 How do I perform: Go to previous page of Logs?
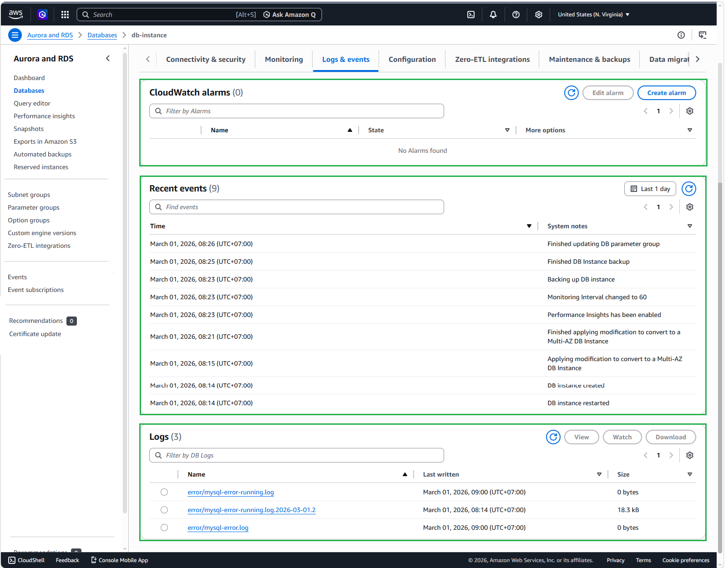646,455
